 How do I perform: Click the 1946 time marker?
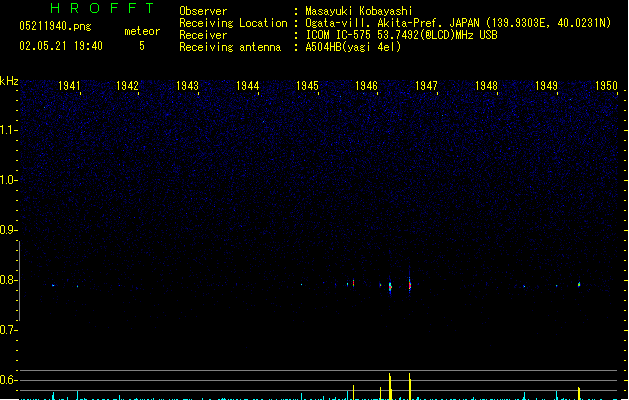(x=366, y=86)
